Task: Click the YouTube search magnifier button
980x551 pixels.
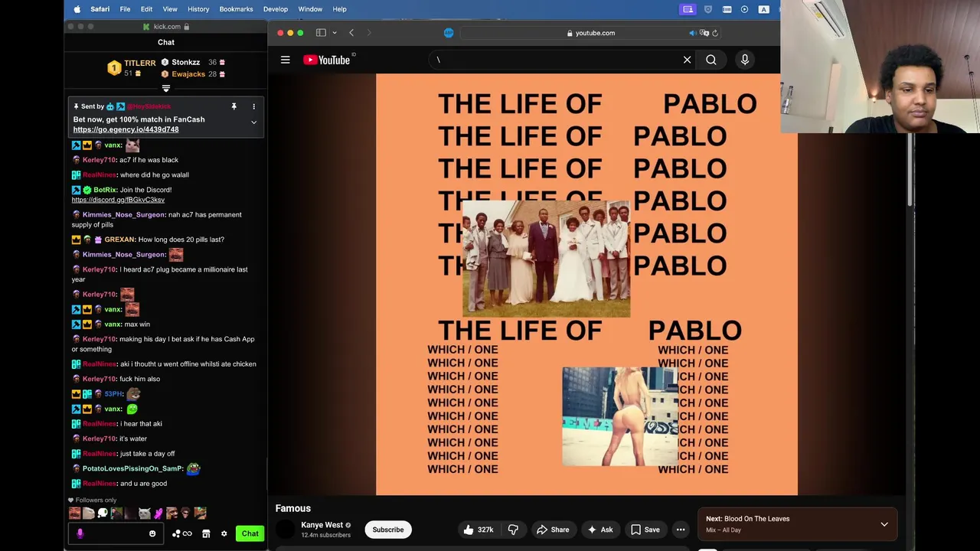Action: tap(711, 60)
